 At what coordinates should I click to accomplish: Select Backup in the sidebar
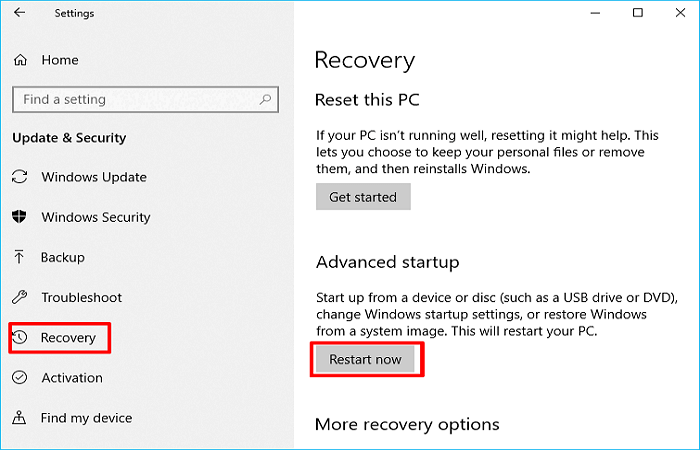(62, 257)
